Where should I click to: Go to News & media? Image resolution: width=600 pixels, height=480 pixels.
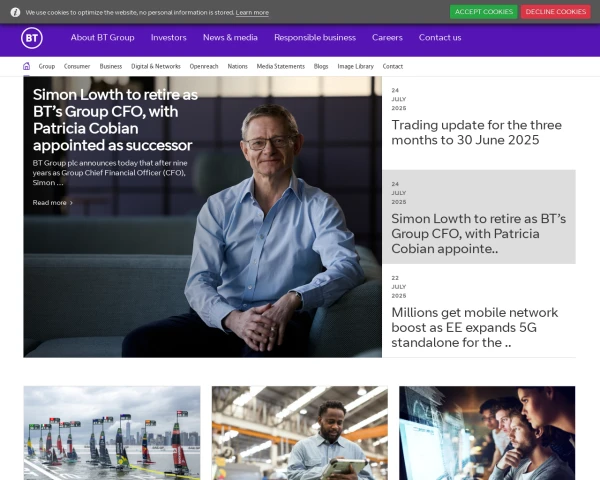[x=230, y=38]
